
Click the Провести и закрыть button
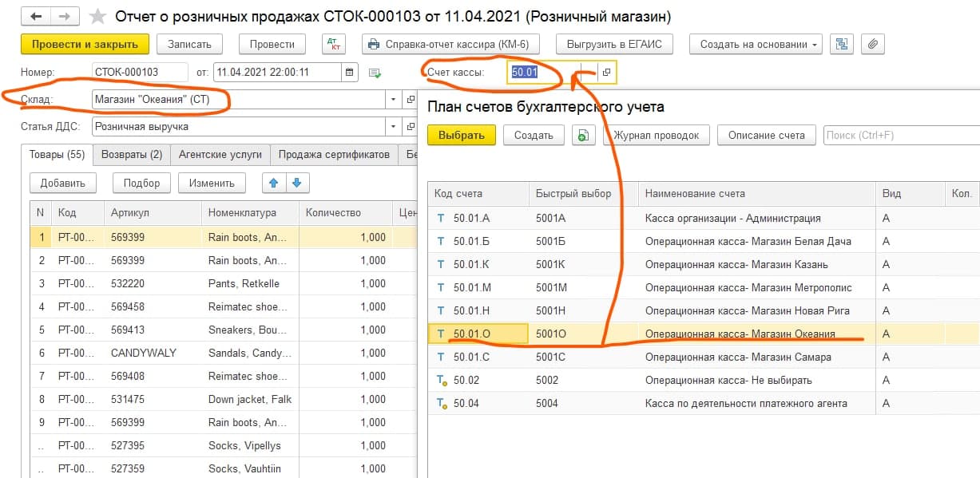pyautogui.click(x=85, y=45)
